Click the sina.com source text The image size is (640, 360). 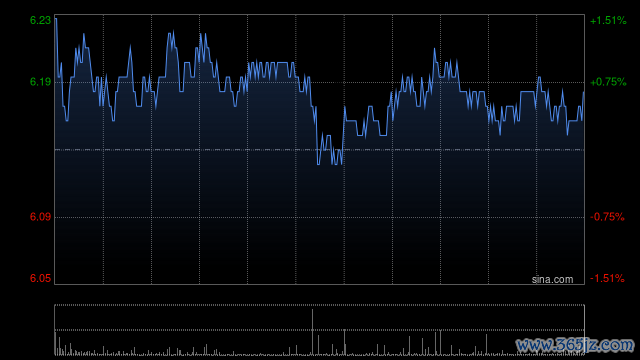coord(552,280)
